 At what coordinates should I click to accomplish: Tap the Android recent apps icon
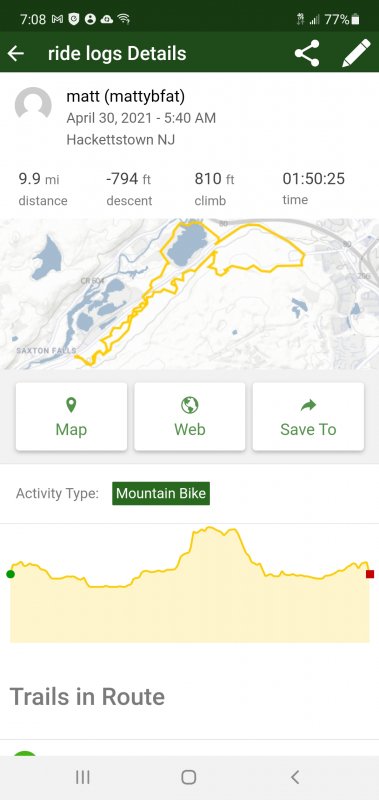tap(83, 777)
